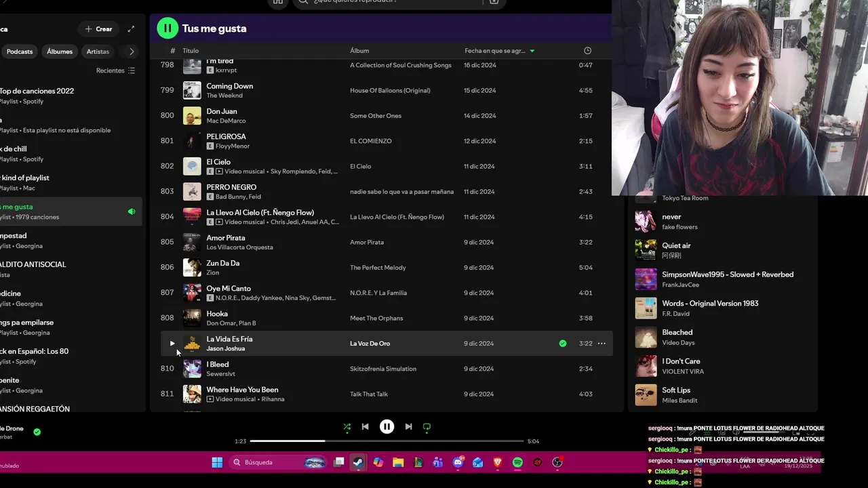Select the Podcasts filter chip
The height and width of the screenshot is (488, 868).
click(20, 52)
